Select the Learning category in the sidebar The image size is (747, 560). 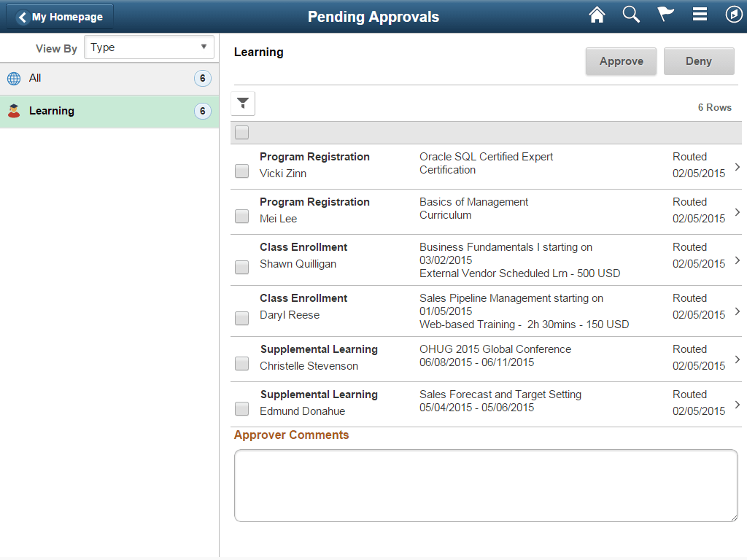pos(109,110)
